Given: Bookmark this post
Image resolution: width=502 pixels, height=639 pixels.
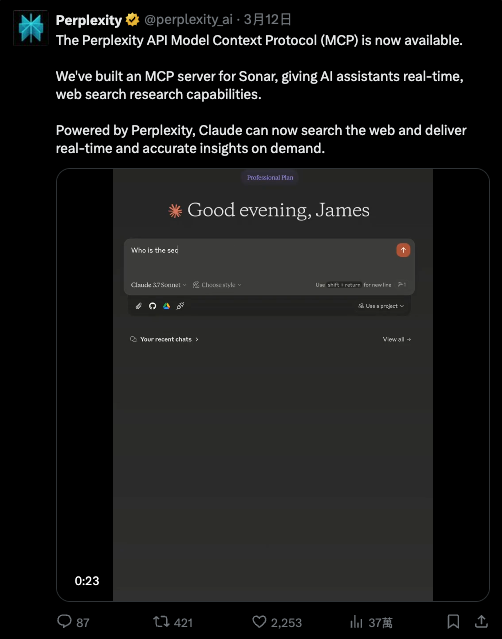Looking at the screenshot, I should 453,621.
